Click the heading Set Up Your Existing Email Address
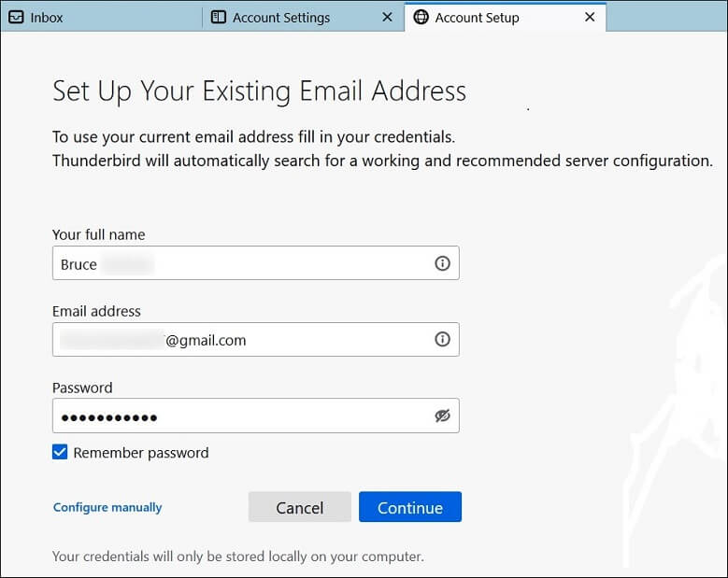 (259, 91)
